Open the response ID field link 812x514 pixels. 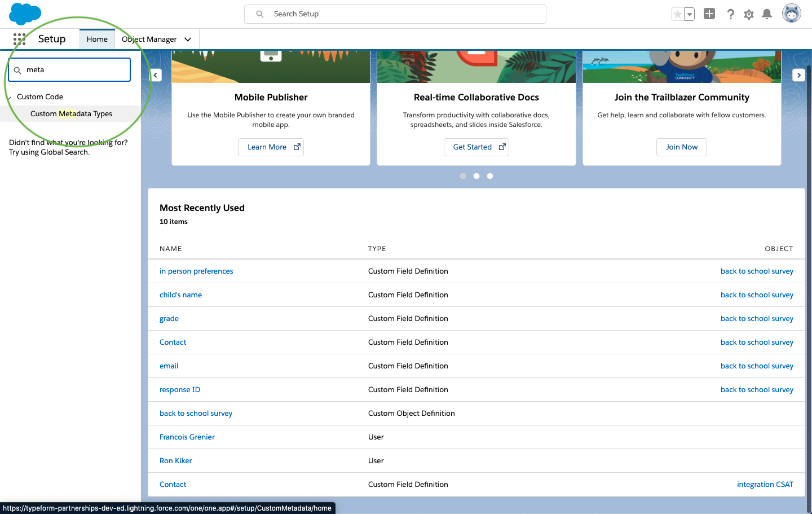coord(180,389)
